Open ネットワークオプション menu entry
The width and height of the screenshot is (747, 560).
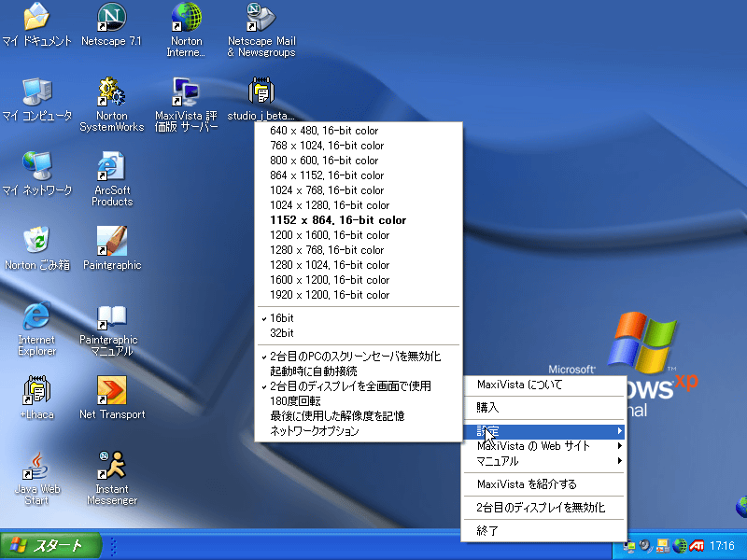point(359,431)
